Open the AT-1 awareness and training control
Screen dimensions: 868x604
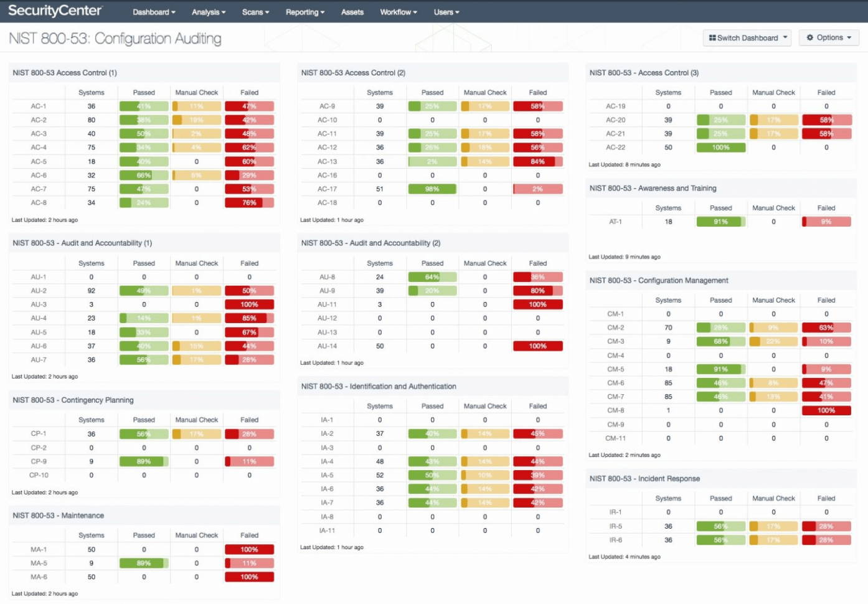615,221
